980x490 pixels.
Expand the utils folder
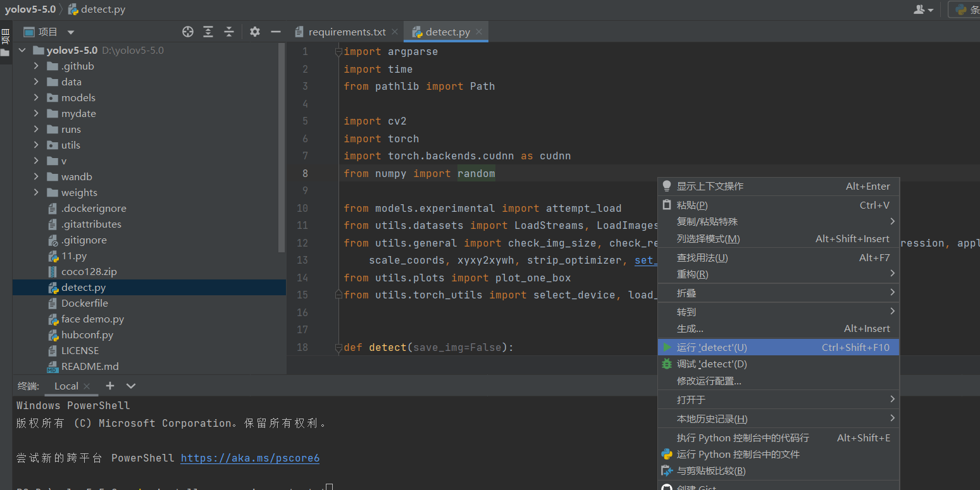click(x=37, y=145)
